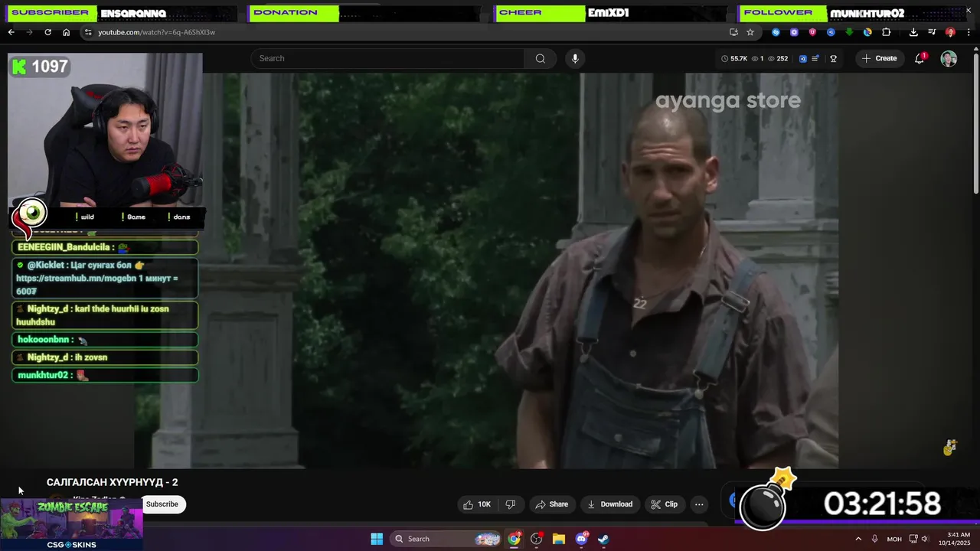Open the browser home page
980x551 pixels.
tap(66, 32)
